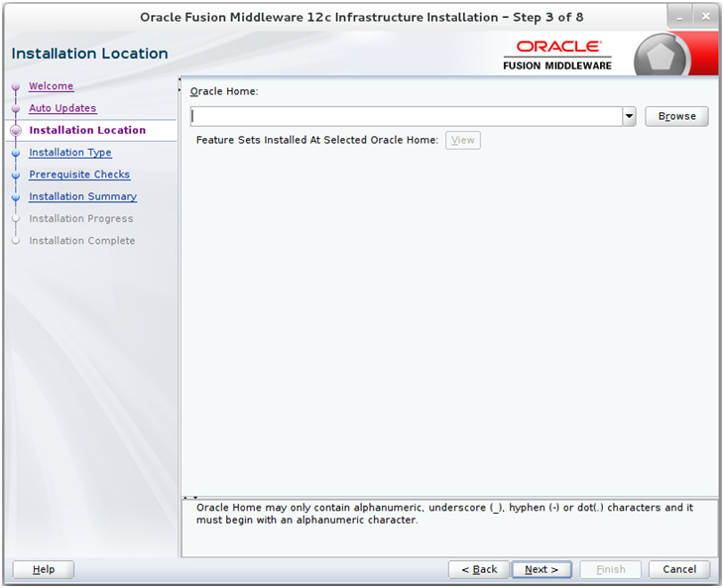Screen dimensions: 724x588
Task: Click the greyed-out Installation Complete step
Action: click(x=81, y=241)
